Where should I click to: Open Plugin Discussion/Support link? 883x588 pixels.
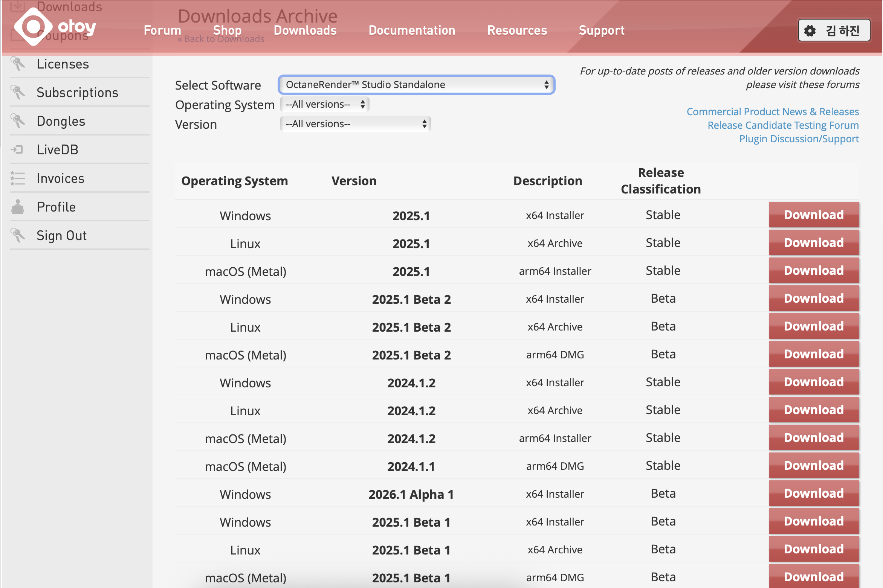799,139
